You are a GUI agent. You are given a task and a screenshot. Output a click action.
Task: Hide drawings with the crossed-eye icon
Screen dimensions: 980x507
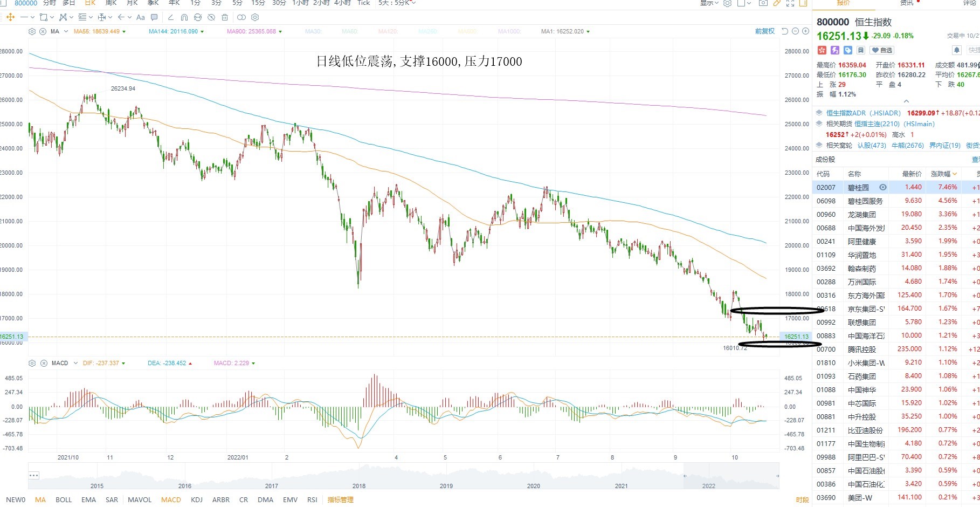pyautogui.click(x=211, y=17)
